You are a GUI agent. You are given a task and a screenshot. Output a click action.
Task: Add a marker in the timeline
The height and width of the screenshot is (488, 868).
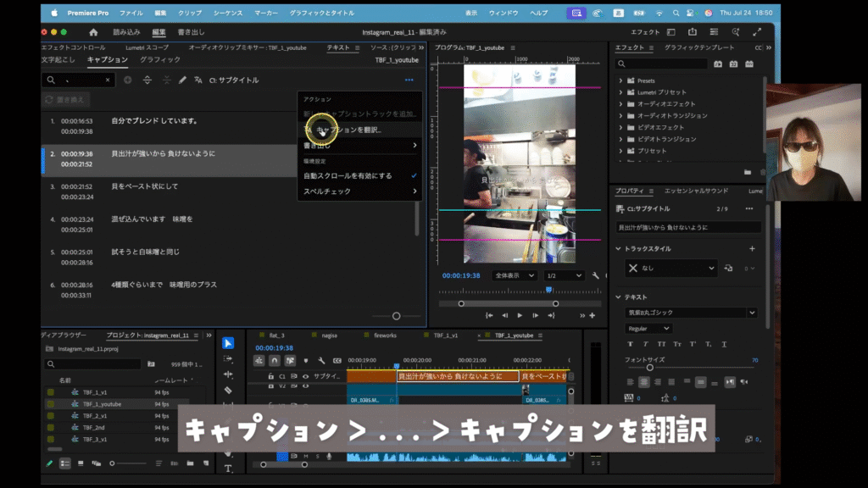pos(305,361)
